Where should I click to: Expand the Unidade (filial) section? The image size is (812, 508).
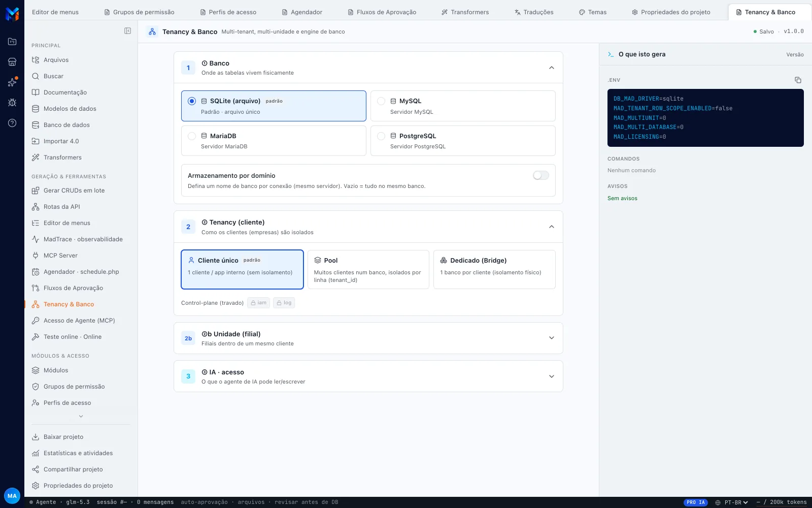368,338
